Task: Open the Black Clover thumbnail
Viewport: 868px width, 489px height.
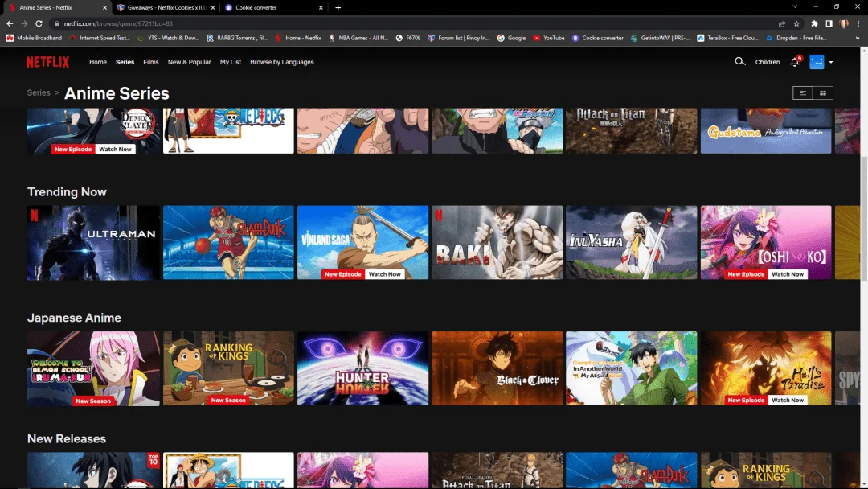Action: tap(497, 369)
